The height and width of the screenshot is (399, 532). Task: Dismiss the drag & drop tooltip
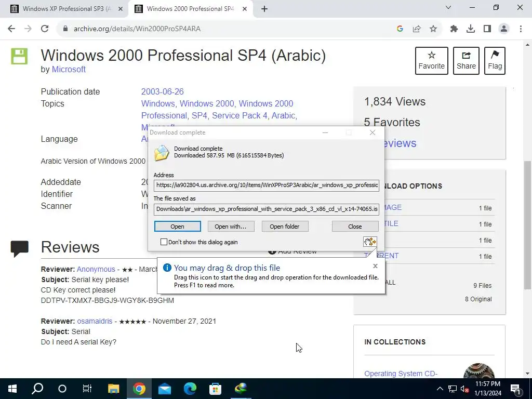pos(375,266)
